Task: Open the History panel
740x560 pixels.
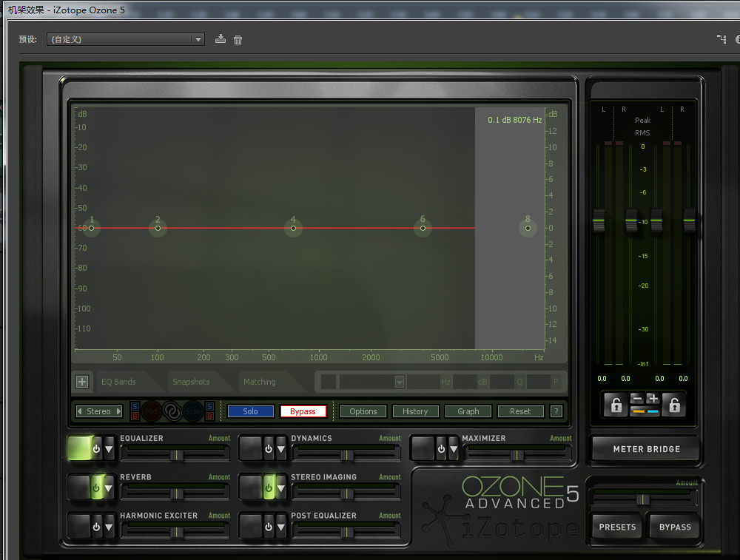Action: point(415,411)
